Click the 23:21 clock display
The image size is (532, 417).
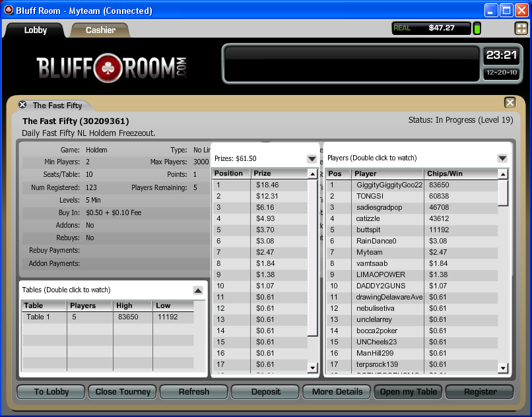[x=501, y=55]
